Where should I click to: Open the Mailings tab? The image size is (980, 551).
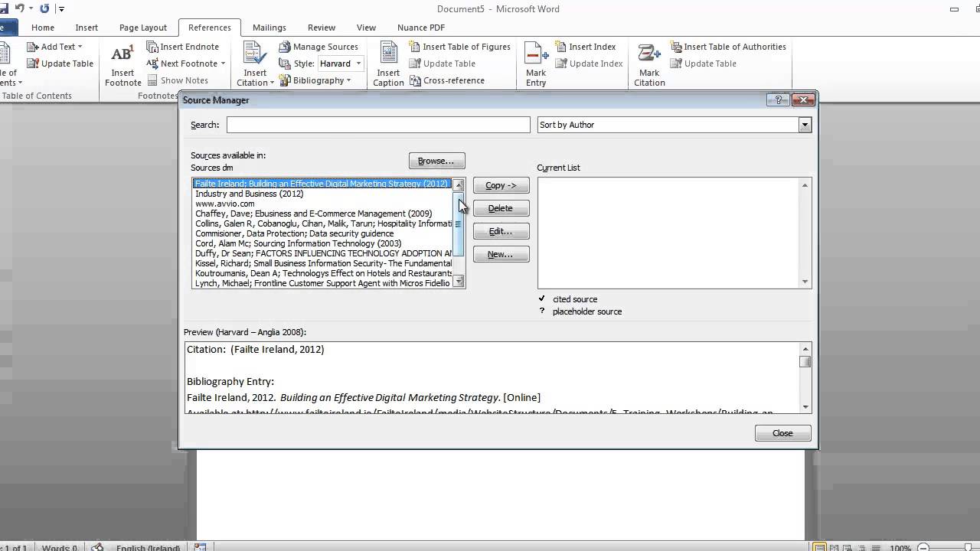269,28
